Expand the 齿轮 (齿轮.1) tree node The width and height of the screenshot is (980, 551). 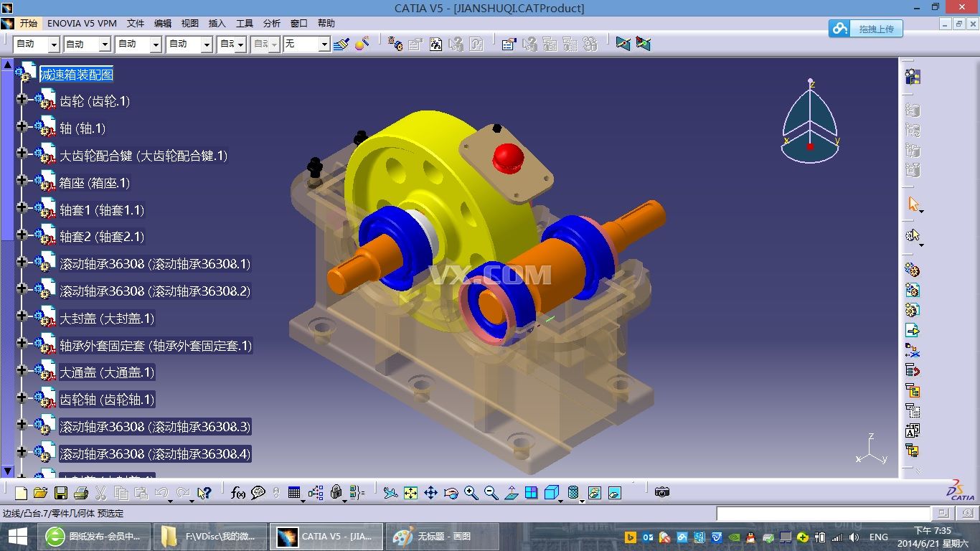[x=22, y=99]
